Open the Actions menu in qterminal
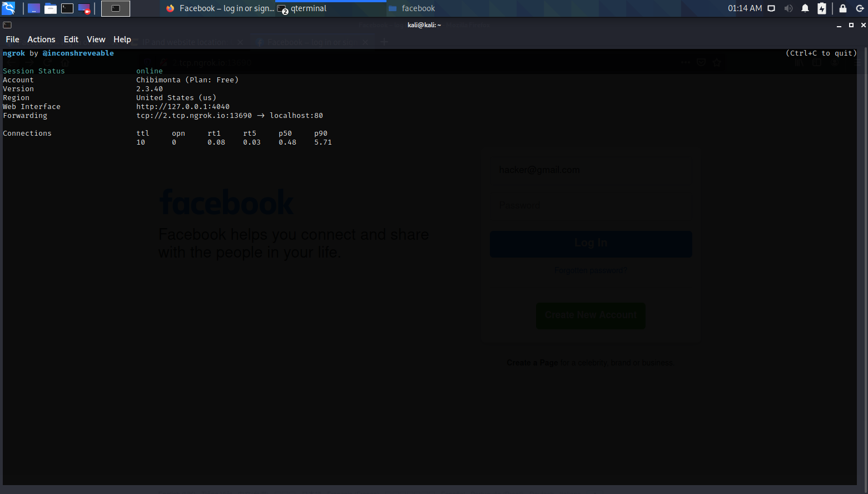The height and width of the screenshot is (494, 868). click(x=41, y=39)
